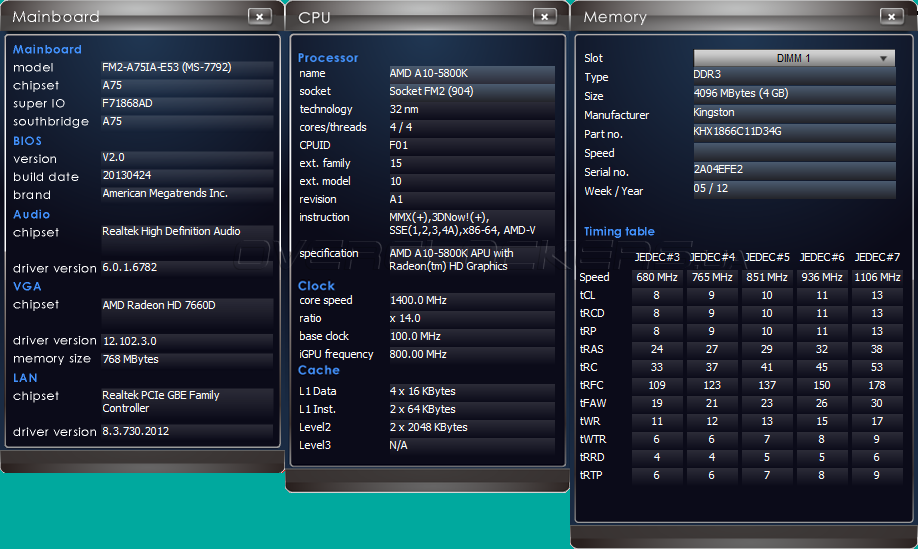The height and width of the screenshot is (549, 918).
Task: Select processor name AMD A10-5800K
Action: point(471,73)
